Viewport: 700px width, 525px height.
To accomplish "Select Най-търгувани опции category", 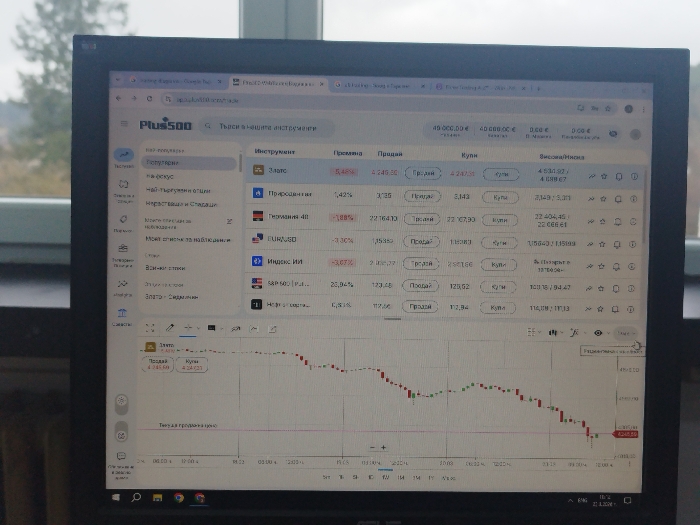I will [x=178, y=190].
